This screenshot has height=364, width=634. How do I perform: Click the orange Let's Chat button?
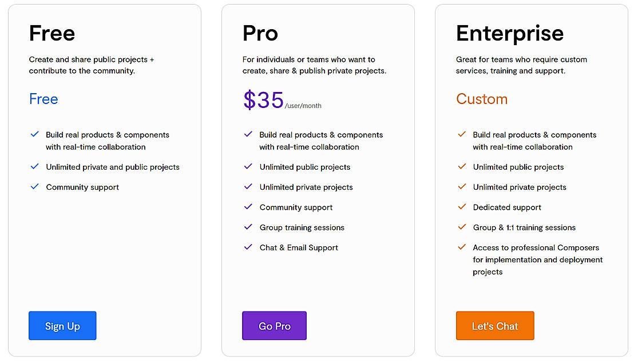pos(495,326)
